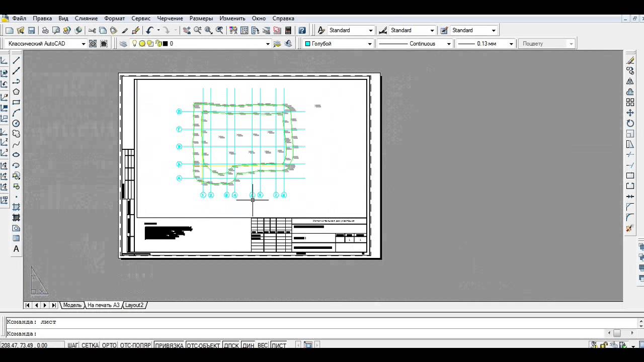The image size is (644, 362).
Task: Toggle ШАГ snap mode in status bar
Action: tap(73, 345)
